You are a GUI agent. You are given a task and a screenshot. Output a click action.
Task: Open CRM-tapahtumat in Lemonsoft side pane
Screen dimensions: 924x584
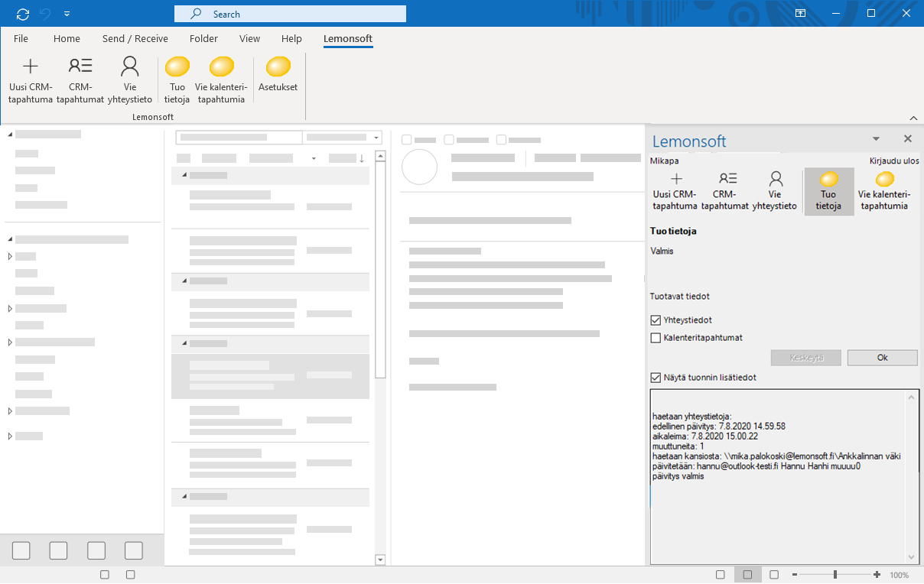[x=724, y=192]
